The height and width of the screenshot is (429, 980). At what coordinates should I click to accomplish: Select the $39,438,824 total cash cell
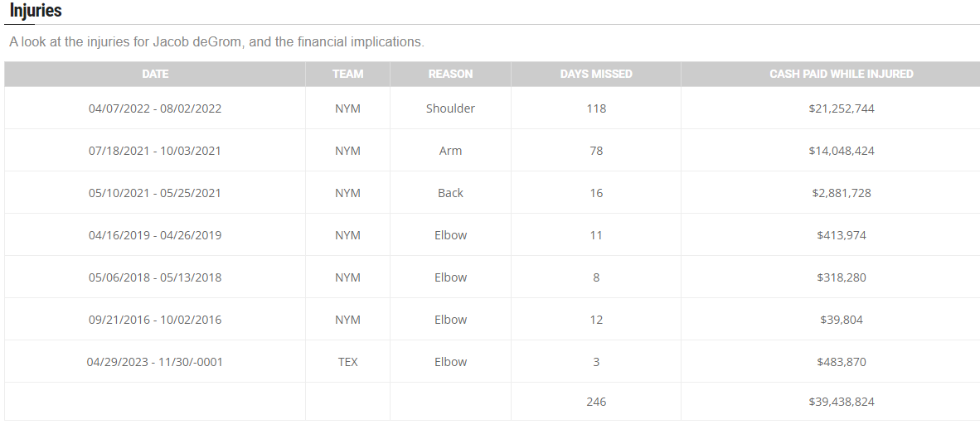click(842, 402)
